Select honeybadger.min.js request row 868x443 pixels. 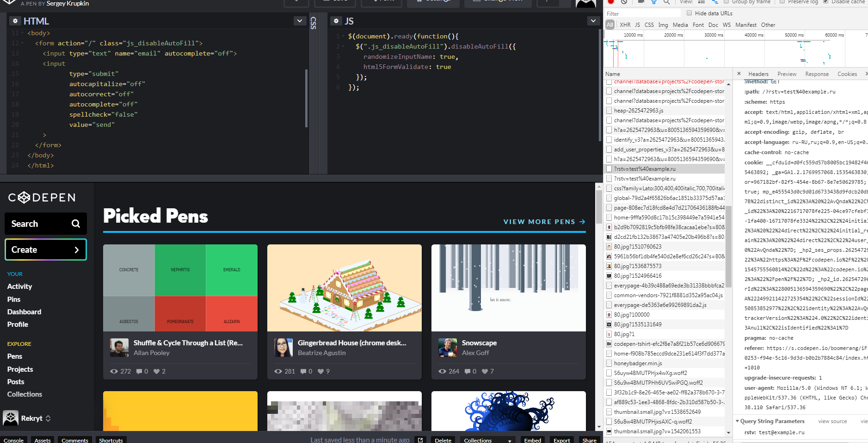(665, 363)
